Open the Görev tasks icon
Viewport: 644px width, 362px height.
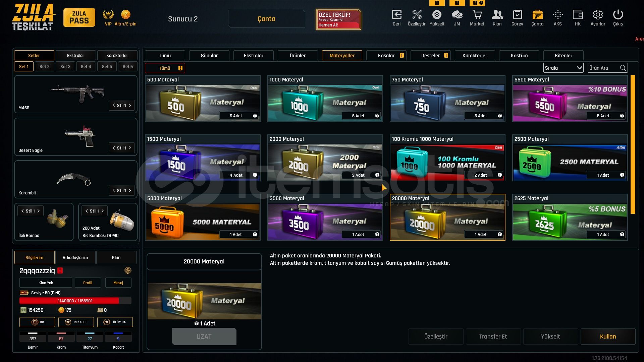pos(517,15)
